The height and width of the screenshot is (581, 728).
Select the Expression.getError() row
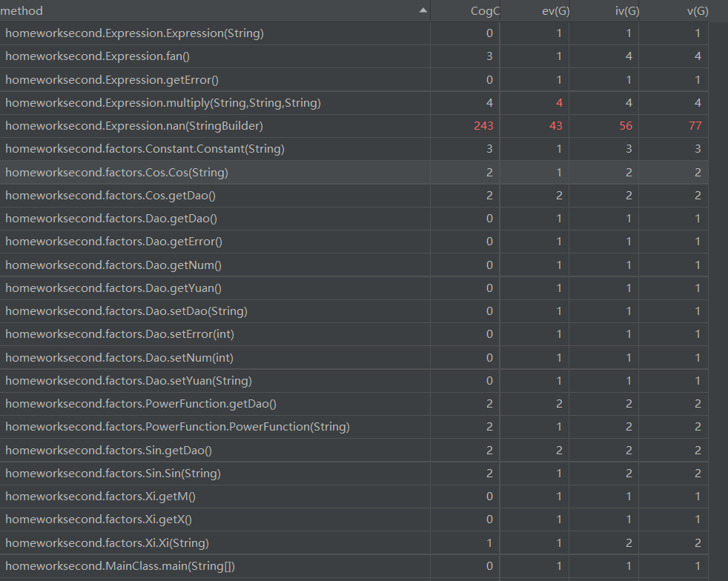(x=112, y=80)
